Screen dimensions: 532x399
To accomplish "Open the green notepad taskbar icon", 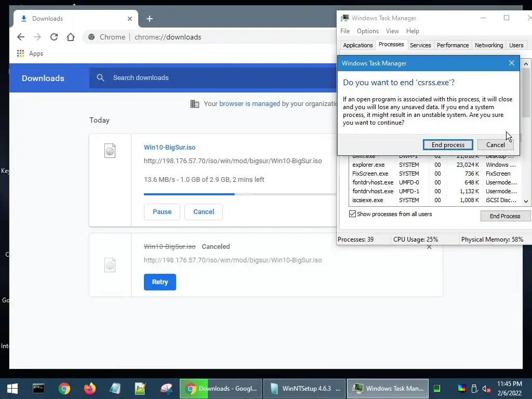I will tap(140, 389).
